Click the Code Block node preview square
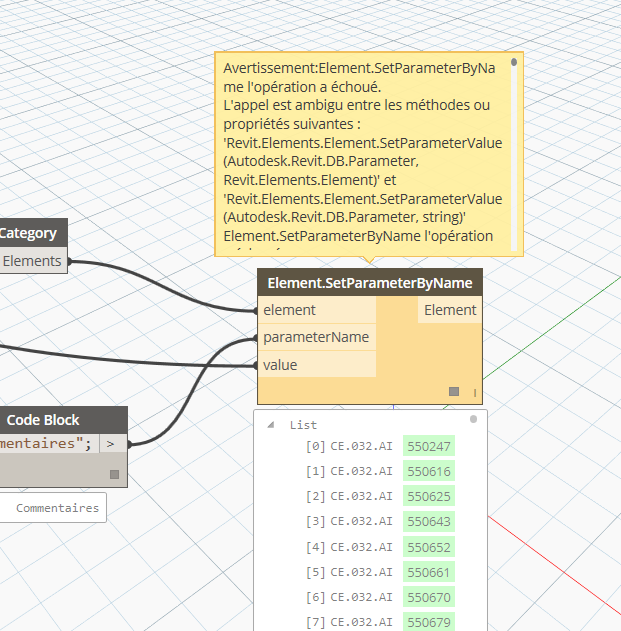 coord(114,474)
